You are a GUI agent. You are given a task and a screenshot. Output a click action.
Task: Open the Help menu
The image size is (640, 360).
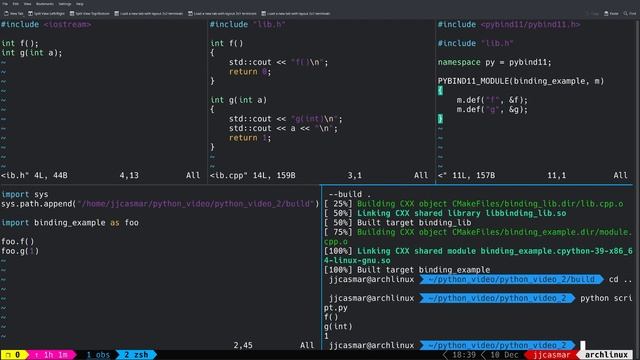point(80,4)
